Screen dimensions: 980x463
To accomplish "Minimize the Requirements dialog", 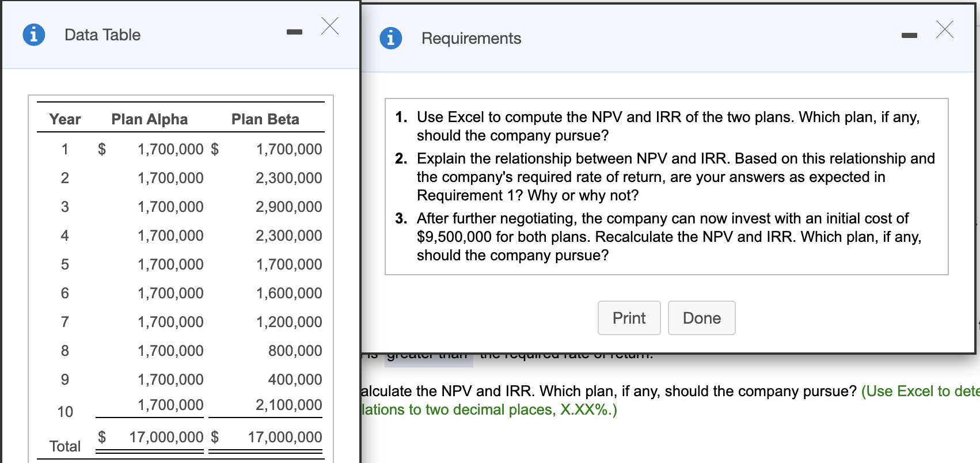I will point(909,36).
